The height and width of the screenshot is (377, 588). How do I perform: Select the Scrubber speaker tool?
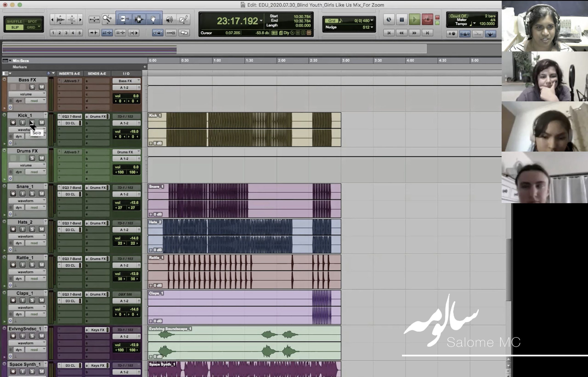pyautogui.click(x=169, y=19)
